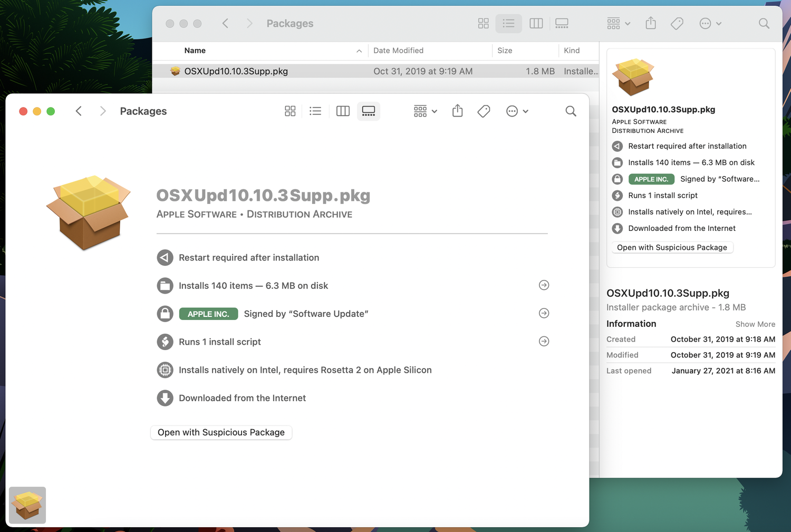
Task: Open the More actions dropdown in front window
Action: [x=517, y=111]
